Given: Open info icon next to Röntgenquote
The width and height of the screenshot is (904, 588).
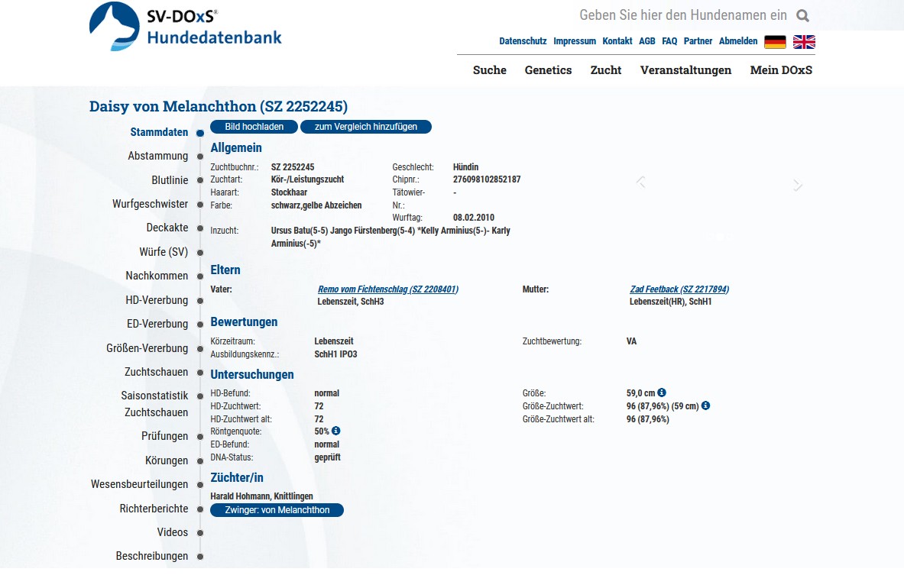Looking at the screenshot, I should click(336, 431).
